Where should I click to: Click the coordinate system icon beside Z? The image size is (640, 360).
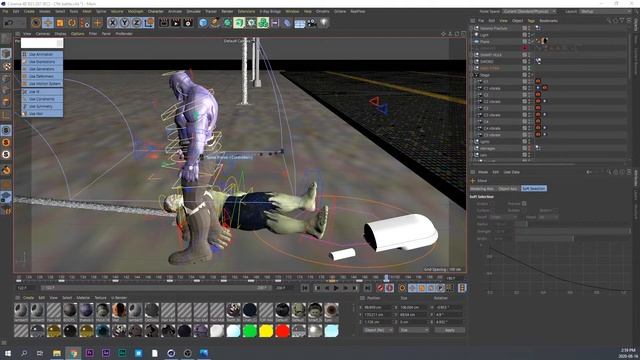pyautogui.click(x=149, y=23)
